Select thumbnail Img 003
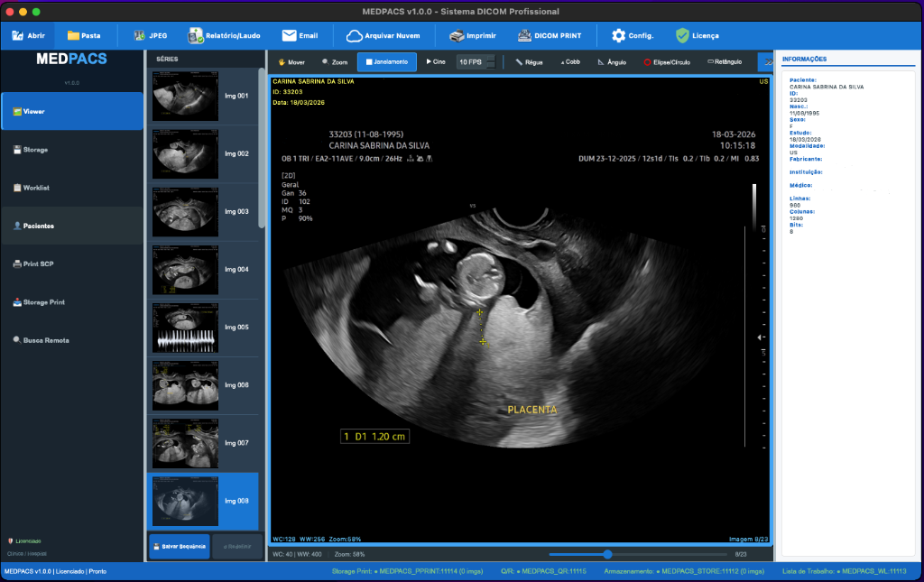924x582 pixels. click(x=203, y=211)
